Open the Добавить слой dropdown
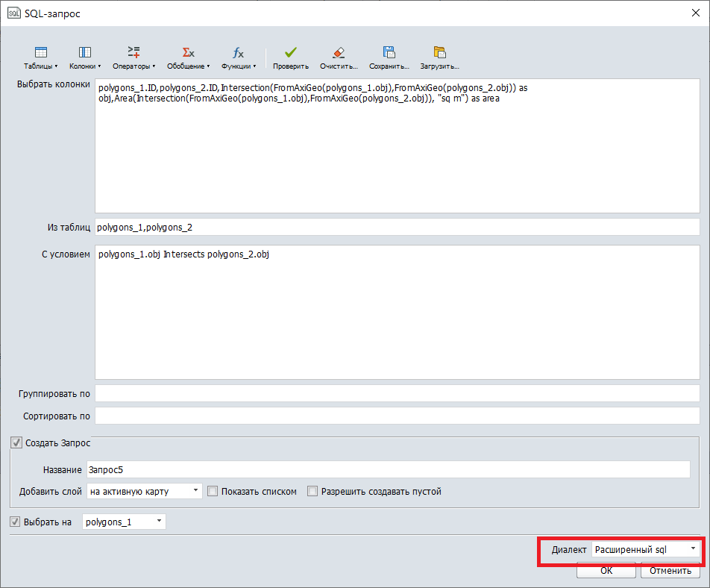 [197, 491]
